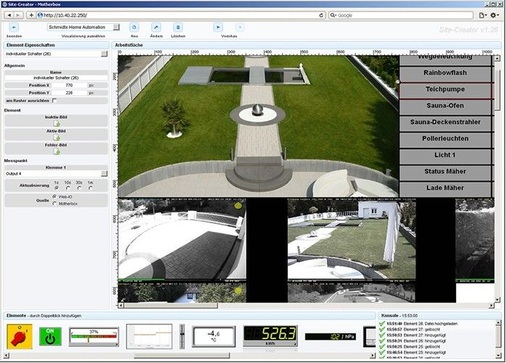Screen dimensions: 506x363
Task: Select the red rotary switch element
Action: [x=19, y=336]
